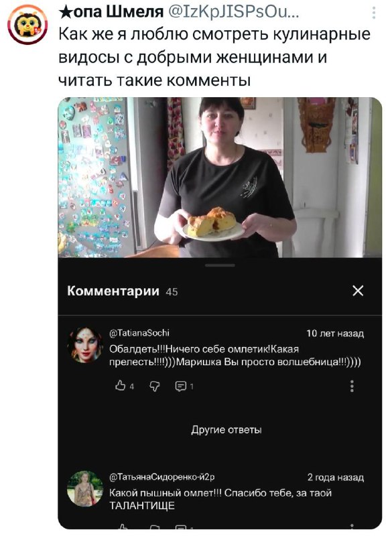Close the Комментарии panel with the X
The height and width of the screenshot is (536, 392).
(x=358, y=291)
